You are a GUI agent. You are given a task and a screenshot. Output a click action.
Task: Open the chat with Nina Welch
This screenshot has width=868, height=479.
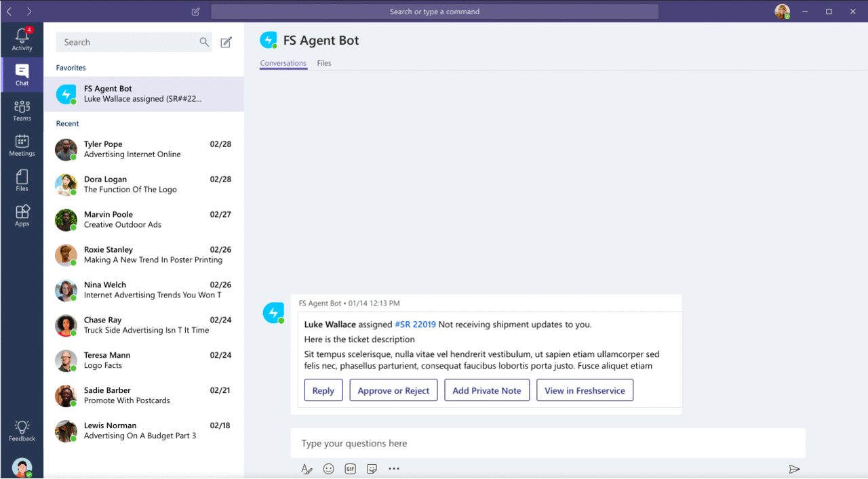pos(144,290)
